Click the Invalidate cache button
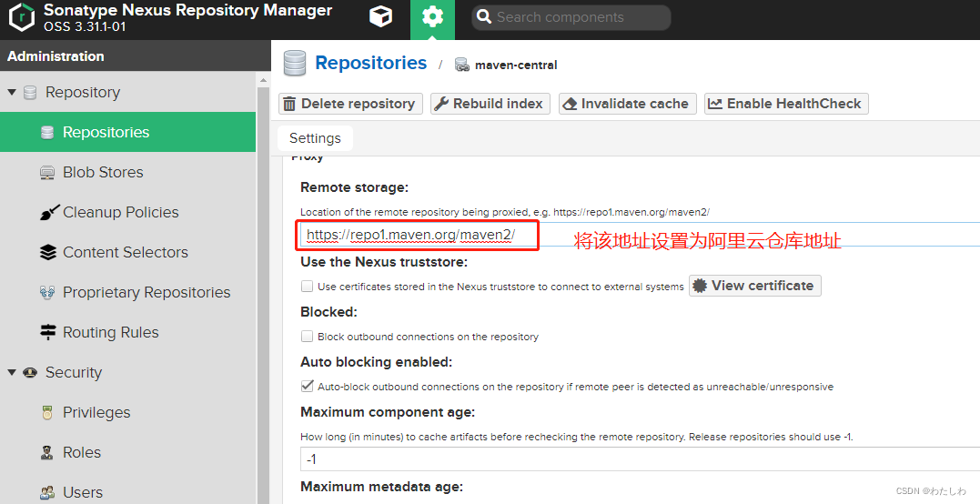Image resolution: width=980 pixels, height=504 pixels. coord(628,104)
